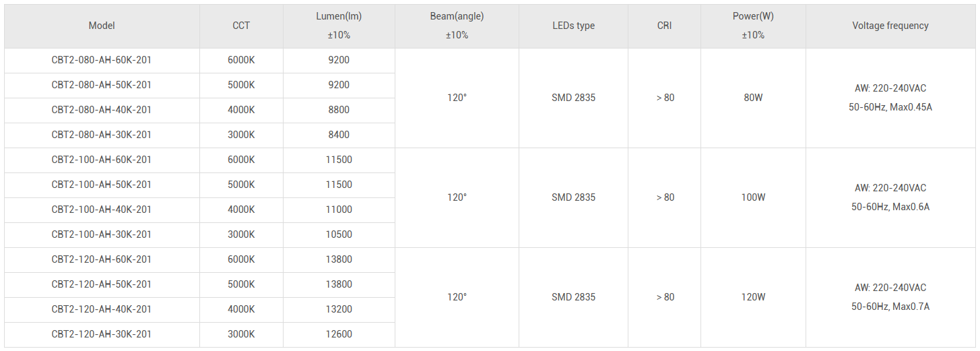The width and height of the screenshot is (980, 351).
Task: Click the Lumen(lm) column header
Action: [x=339, y=26]
